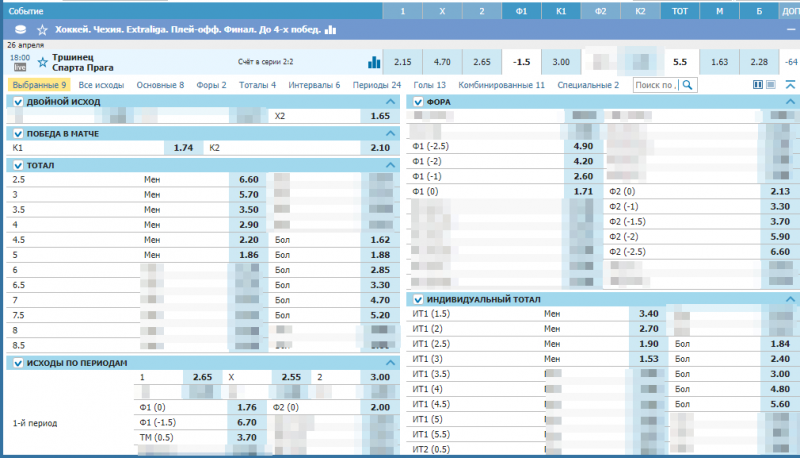The width and height of the screenshot is (800, 458).
Task: Select K1 match win odds 1.74
Action: (x=183, y=148)
